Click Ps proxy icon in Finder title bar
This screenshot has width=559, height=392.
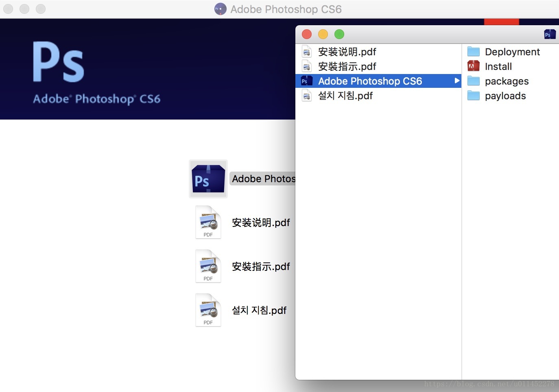pyautogui.click(x=550, y=34)
